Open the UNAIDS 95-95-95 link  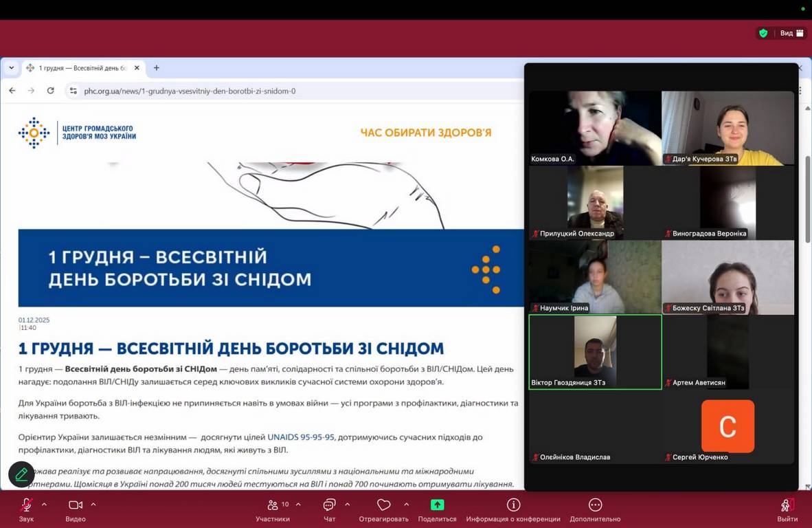tap(300, 437)
